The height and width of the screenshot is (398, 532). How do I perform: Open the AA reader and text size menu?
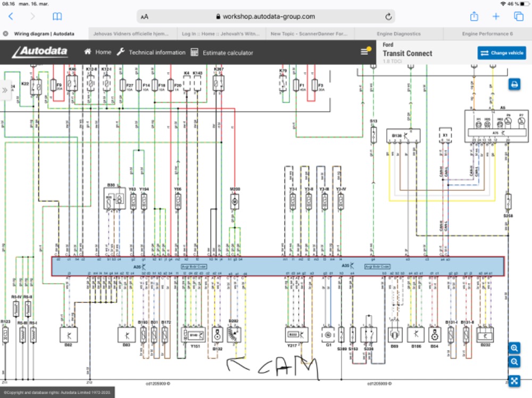pyautogui.click(x=145, y=16)
